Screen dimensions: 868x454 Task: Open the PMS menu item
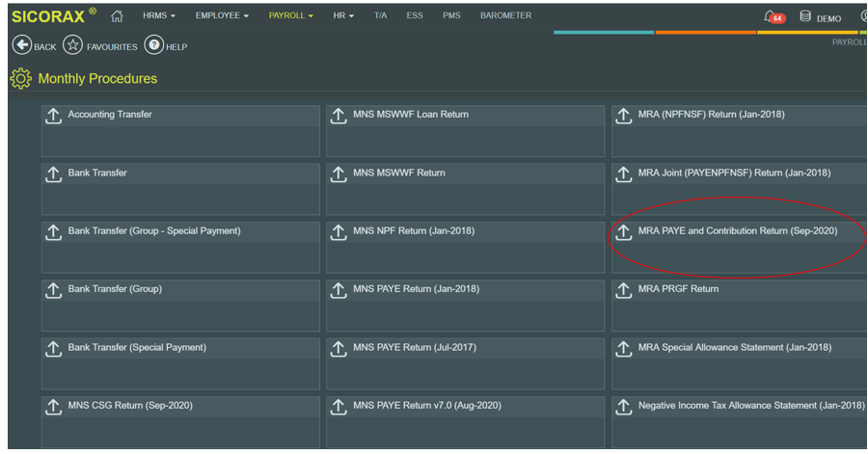451,15
